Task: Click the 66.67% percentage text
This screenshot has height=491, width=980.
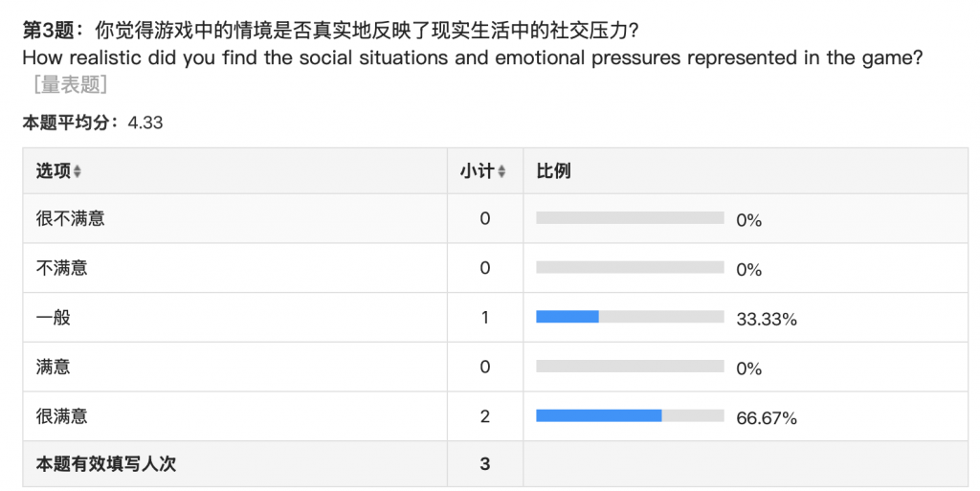Action: pyautogui.click(x=767, y=417)
